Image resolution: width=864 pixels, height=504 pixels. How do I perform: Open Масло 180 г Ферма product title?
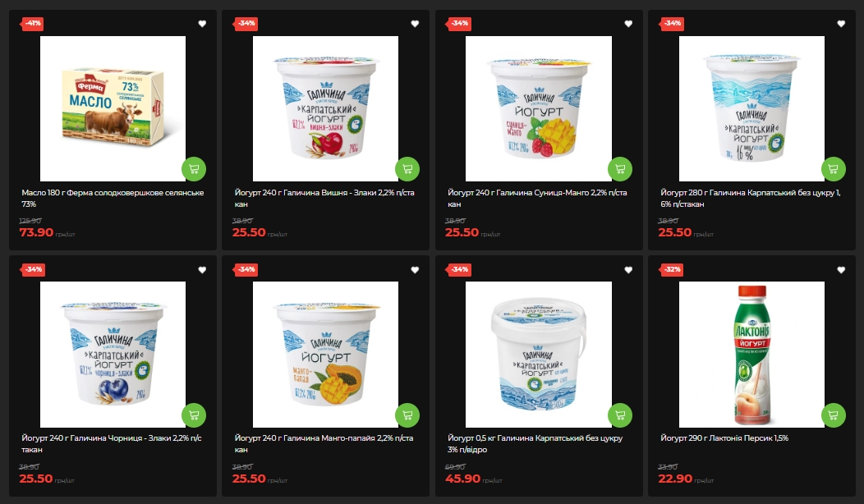click(113, 199)
